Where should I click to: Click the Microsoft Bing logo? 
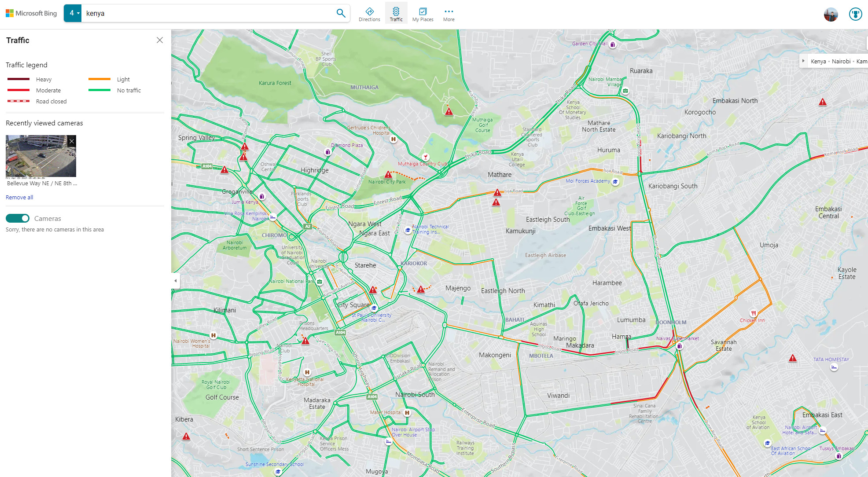click(x=31, y=13)
